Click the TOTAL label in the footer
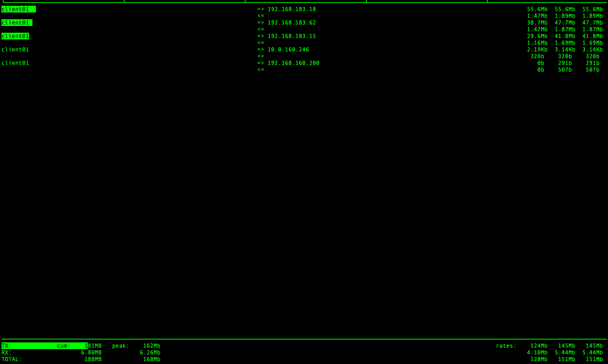Image resolution: width=608 pixels, height=364 pixels. coord(12,359)
